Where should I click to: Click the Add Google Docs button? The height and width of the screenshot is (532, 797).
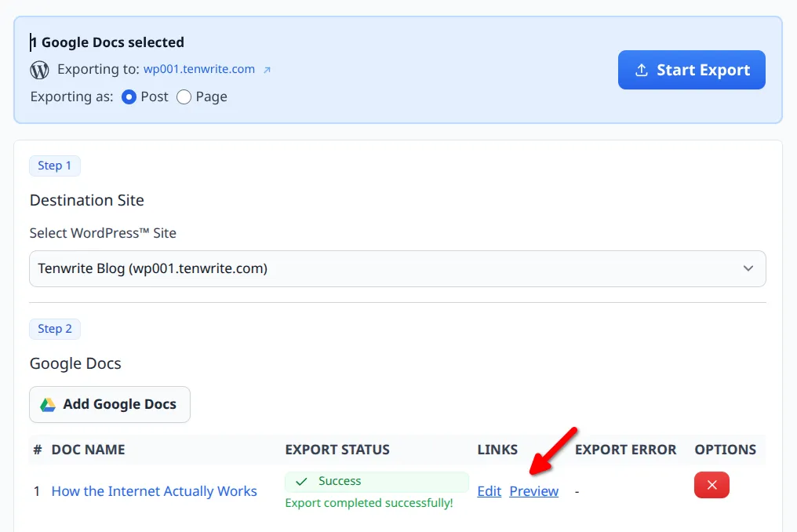(109, 404)
